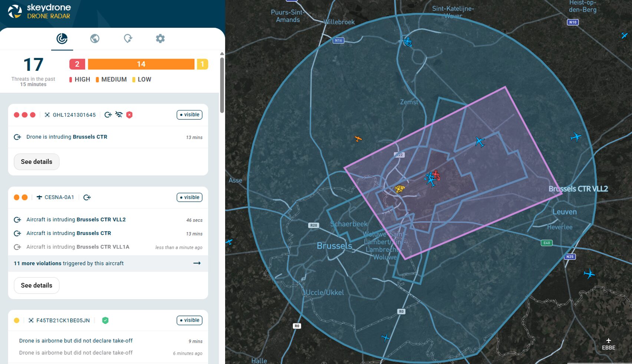This screenshot has width=632, height=364.
Task: Open the radar threats tab
Action: click(x=62, y=39)
